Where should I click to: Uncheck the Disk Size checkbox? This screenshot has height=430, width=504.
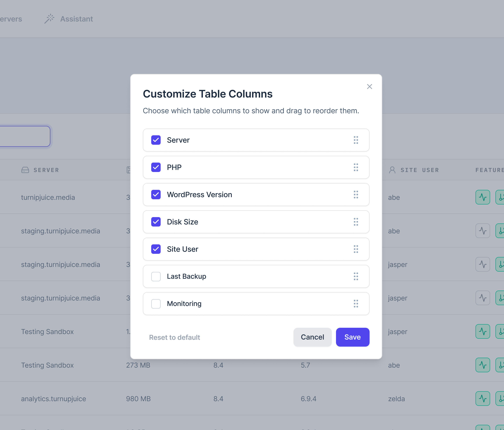pos(156,222)
